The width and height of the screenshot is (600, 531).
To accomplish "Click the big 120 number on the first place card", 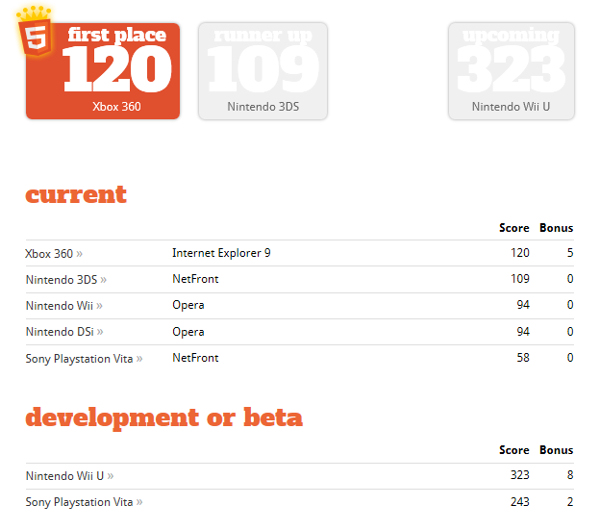I will 117,70.
